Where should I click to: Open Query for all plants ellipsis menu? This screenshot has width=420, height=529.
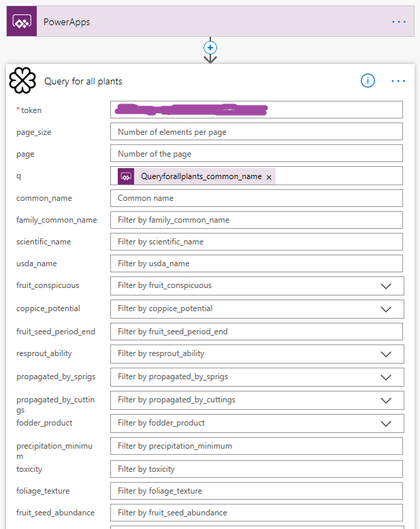399,81
